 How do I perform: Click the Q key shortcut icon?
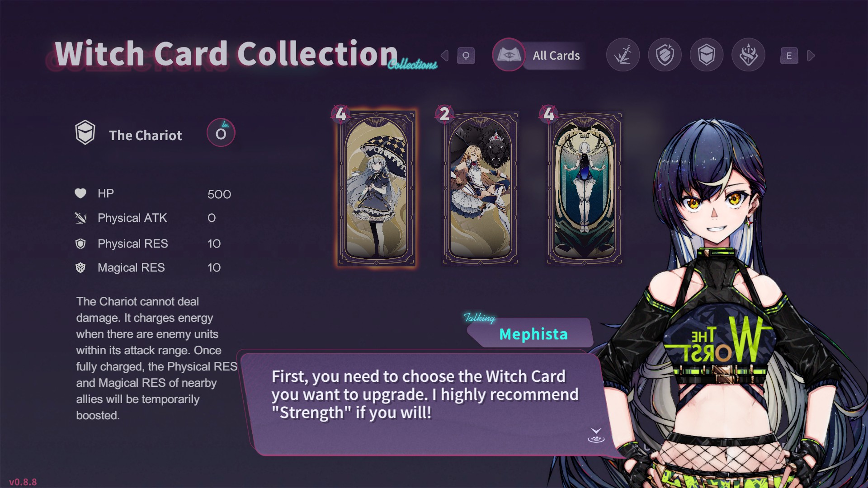(466, 56)
